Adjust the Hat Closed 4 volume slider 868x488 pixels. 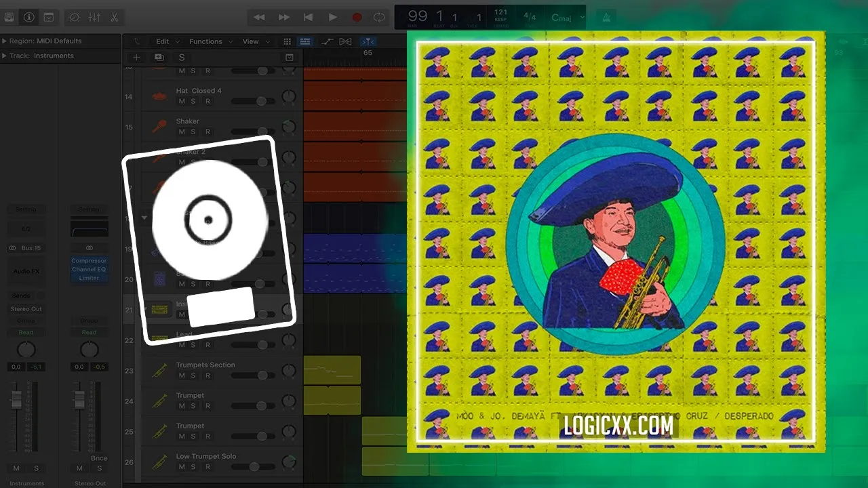(253, 101)
